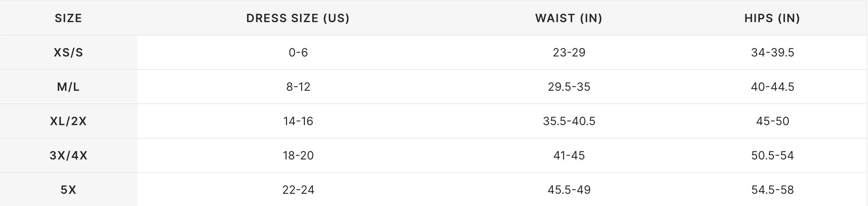Click the DRESS SIZE (US) column header
The height and width of the screenshot is (206, 868).
click(298, 18)
